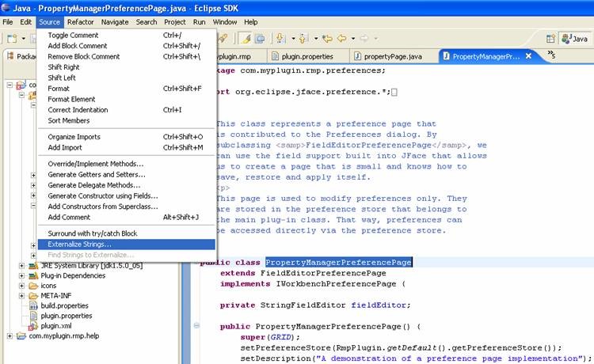Screen dimensions: 594x364
Task: Choose Toggle Comment from Source menu
Action: [127, 35]
